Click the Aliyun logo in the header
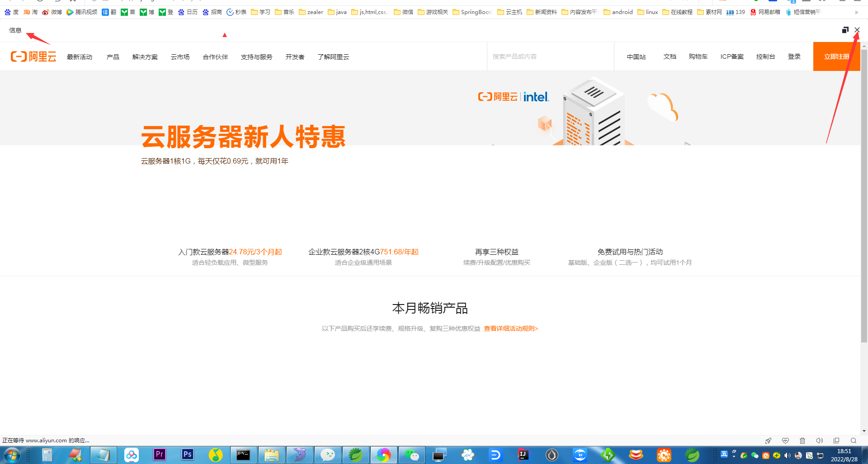 tap(33, 56)
